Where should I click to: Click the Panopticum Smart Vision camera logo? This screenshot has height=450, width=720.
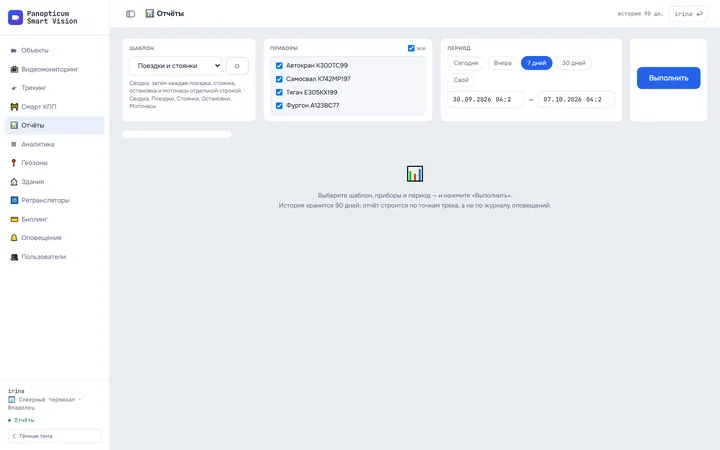click(x=15, y=17)
